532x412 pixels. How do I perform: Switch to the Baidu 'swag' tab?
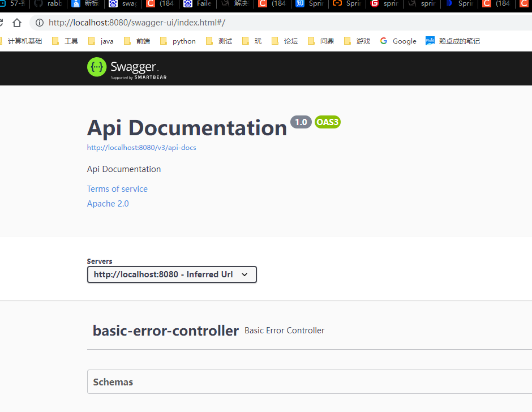(x=123, y=4)
